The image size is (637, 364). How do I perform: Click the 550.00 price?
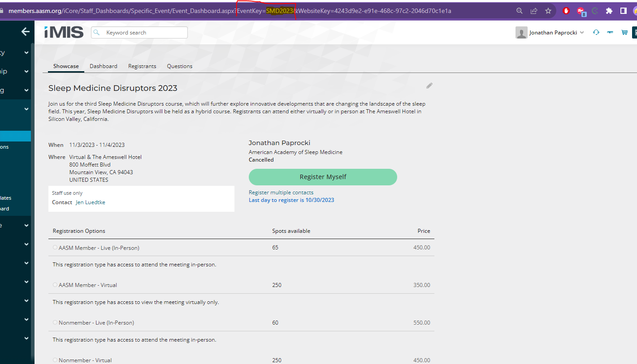[x=422, y=323]
